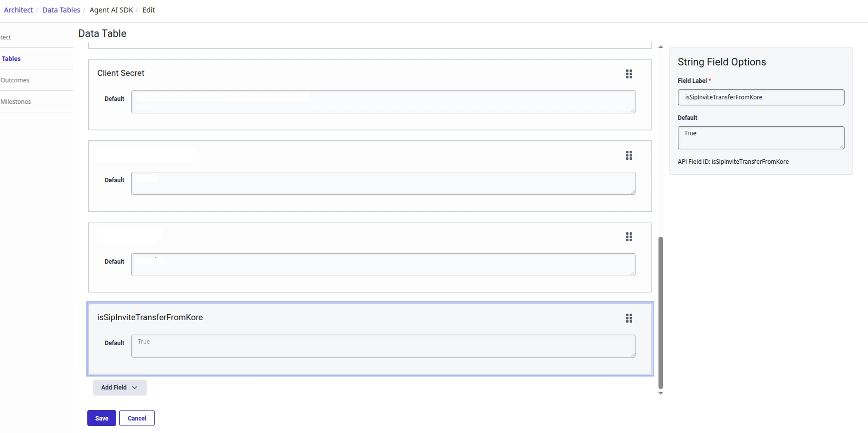The image size is (868, 433).
Task: Select Milestones in the sidebar
Action: click(x=16, y=101)
